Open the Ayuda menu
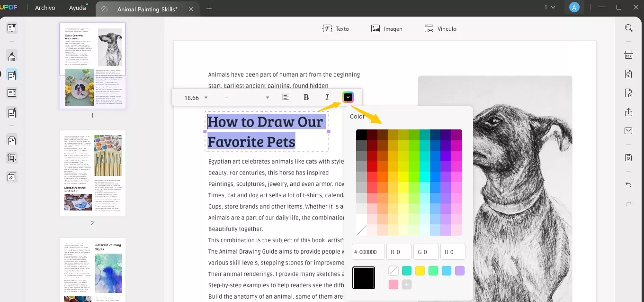The image size is (644, 302). pos(78,8)
